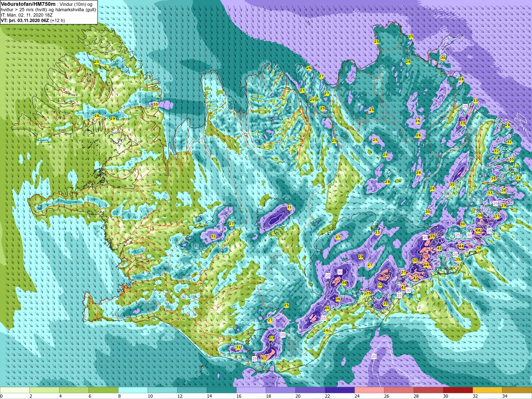Click the 'IT: Mán. 02. 11. 2020 18Z' line
The width and height of the screenshot is (532, 399).
tap(27, 15)
